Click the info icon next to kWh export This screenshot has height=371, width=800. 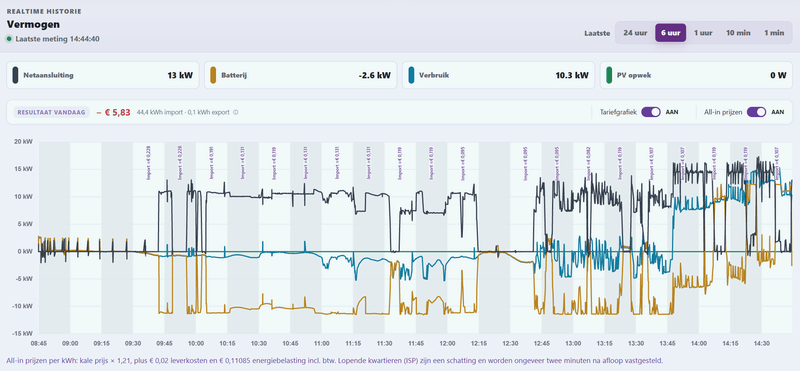(236, 112)
